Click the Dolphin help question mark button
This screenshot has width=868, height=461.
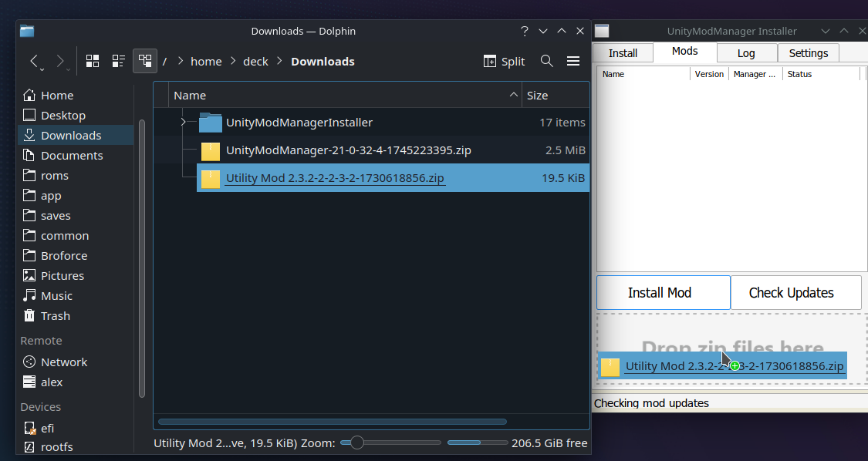pyautogui.click(x=524, y=31)
